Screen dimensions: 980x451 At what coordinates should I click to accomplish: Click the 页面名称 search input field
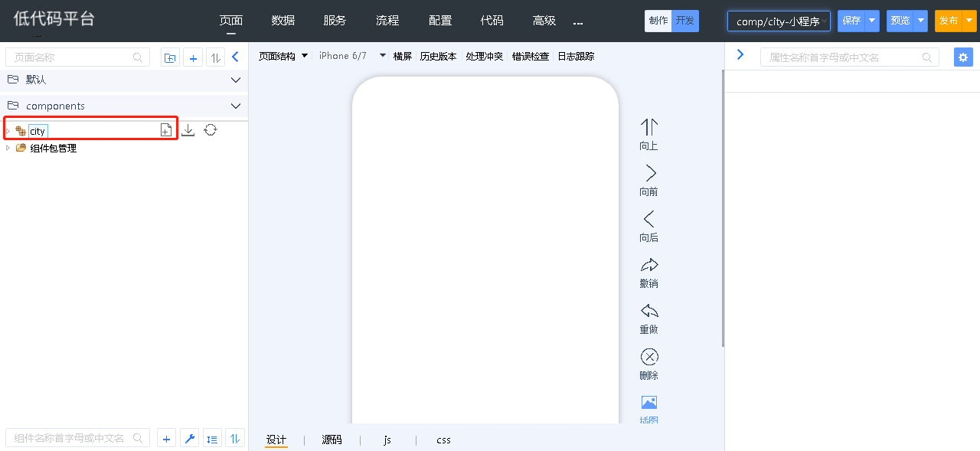pos(73,57)
